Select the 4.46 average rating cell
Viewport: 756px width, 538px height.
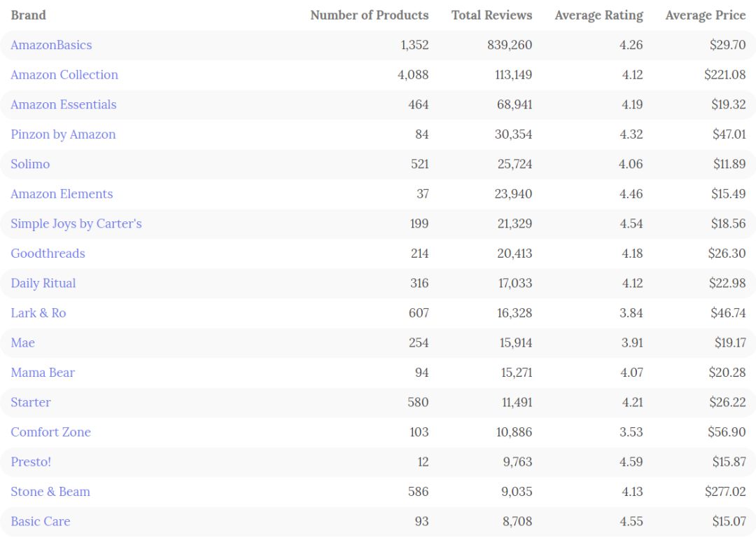coord(631,194)
